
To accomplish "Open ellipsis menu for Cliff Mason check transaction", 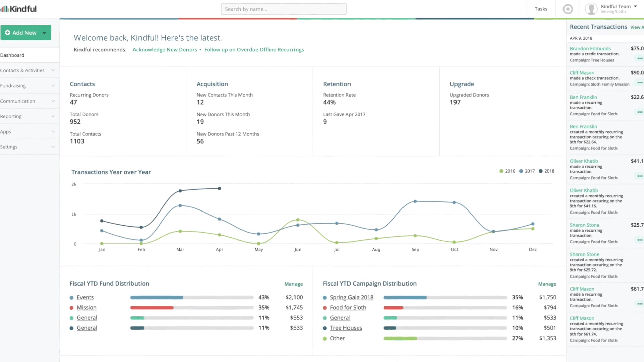I will [x=640, y=83].
